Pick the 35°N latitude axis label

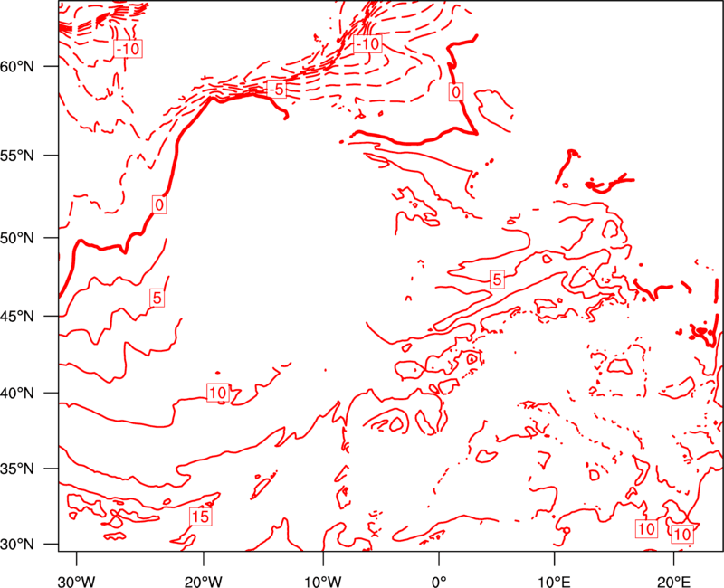[17, 469]
